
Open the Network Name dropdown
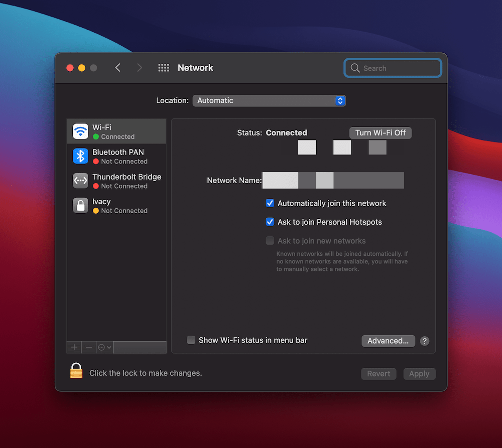[333, 180]
